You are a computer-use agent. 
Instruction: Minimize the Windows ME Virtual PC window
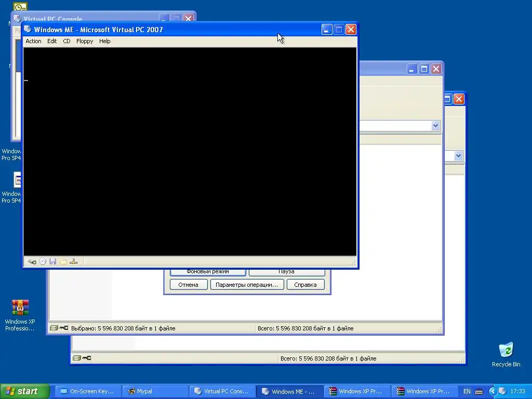click(326, 30)
